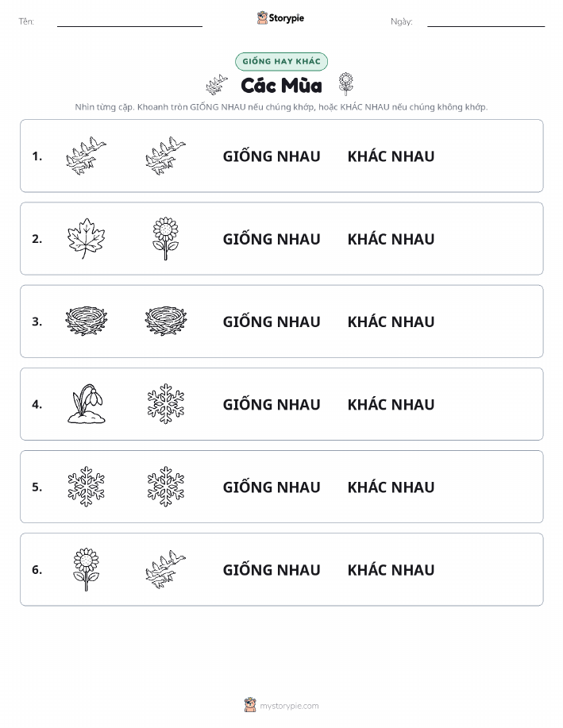563x728 pixels.
Task: Click the first geese flock picture in row 1
Action: point(86,156)
